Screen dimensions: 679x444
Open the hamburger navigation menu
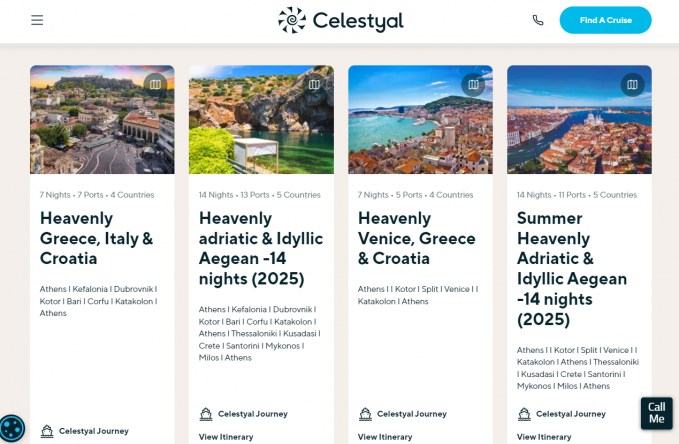(x=37, y=20)
